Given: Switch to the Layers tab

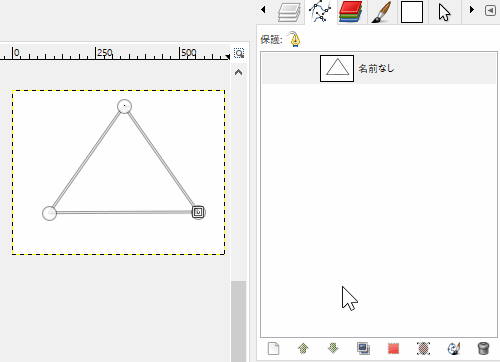Looking at the screenshot, I should click(x=289, y=12).
